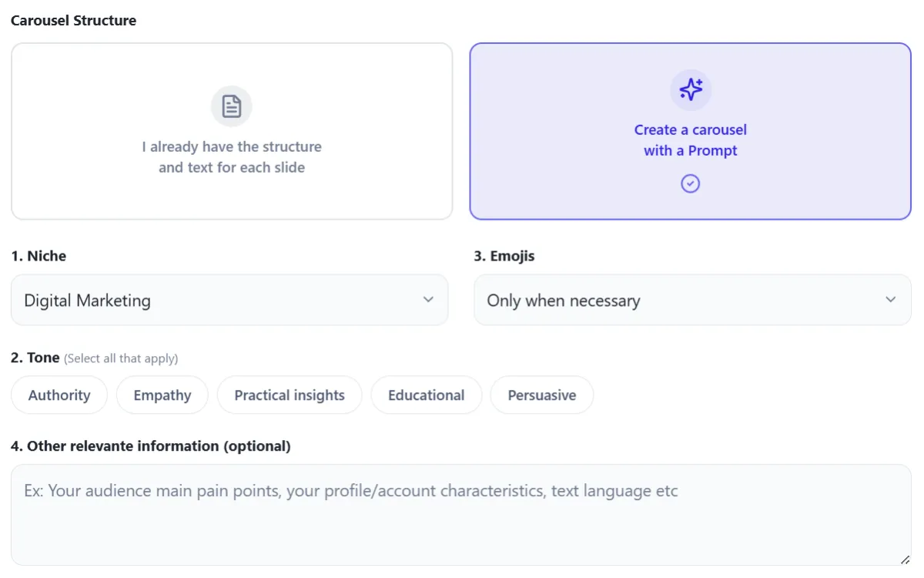Select the Persuasive tone option
The image size is (924, 578).
click(542, 395)
